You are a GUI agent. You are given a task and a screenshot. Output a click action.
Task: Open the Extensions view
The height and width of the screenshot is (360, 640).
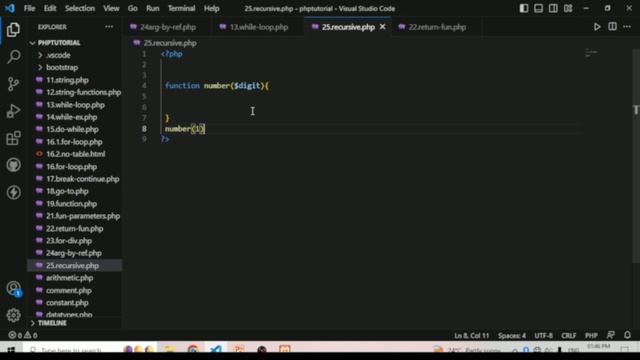(13, 138)
